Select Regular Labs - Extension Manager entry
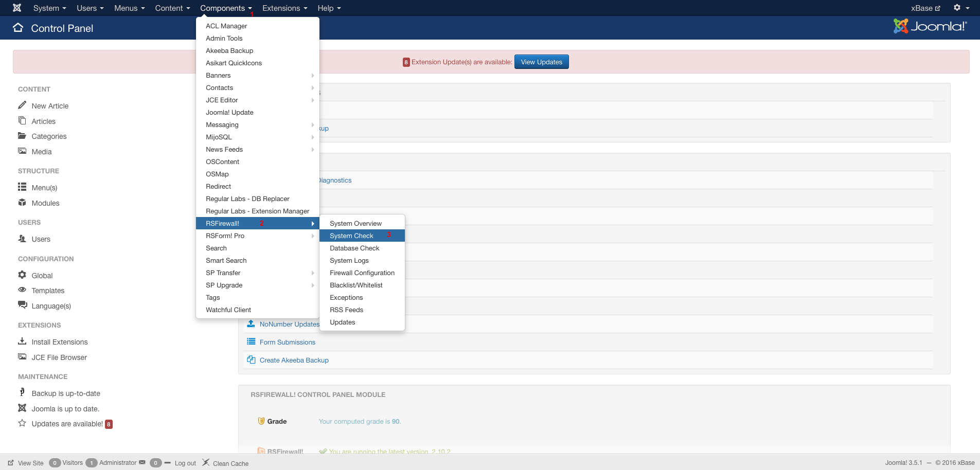980x470 pixels. [x=258, y=211]
